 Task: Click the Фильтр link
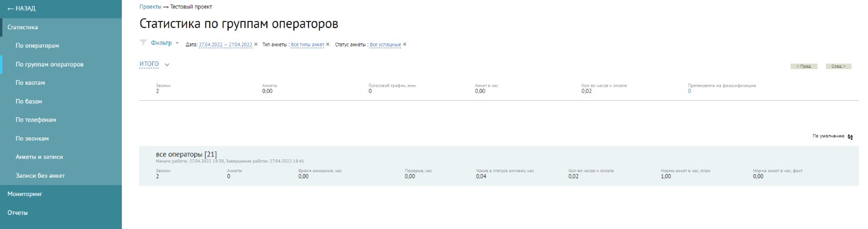tap(161, 43)
